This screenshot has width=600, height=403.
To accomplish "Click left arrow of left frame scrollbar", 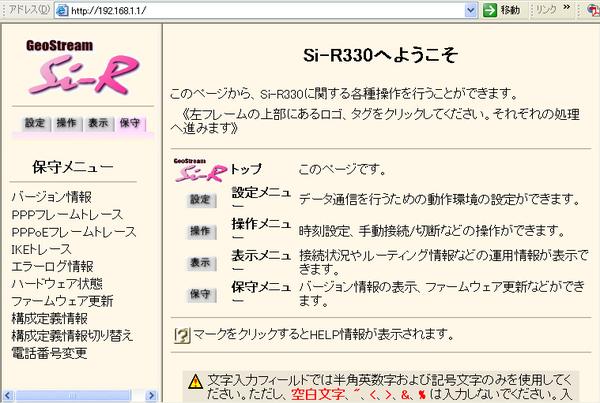I will [x=8, y=395].
